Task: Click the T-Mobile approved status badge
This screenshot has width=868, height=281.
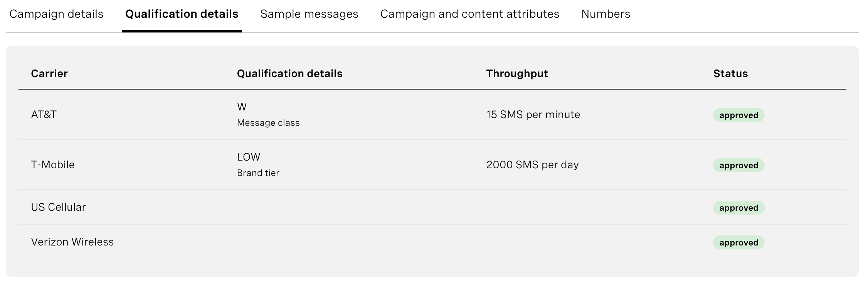Action: coord(738,165)
